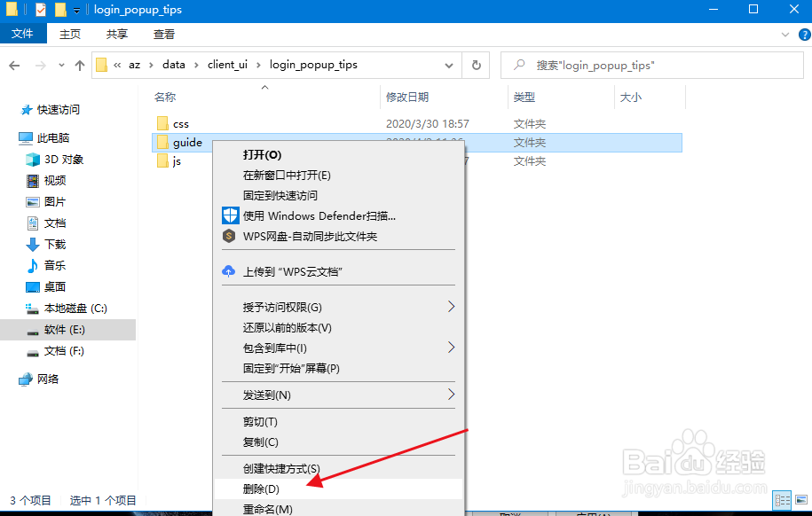Viewport: 812px width, 516px height.
Task: Navigate to data via the breadcrumb
Action: pos(174,64)
